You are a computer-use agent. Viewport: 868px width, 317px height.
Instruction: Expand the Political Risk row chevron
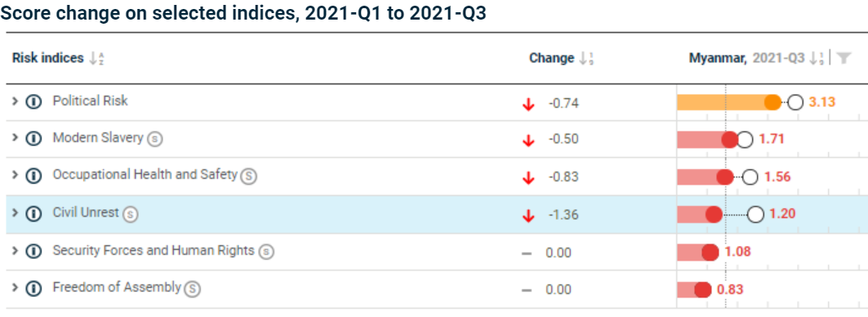[x=15, y=100]
